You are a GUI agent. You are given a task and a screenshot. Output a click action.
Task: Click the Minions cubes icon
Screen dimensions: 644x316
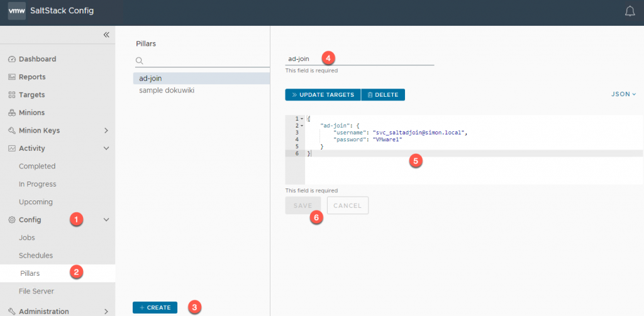(12, 113)
